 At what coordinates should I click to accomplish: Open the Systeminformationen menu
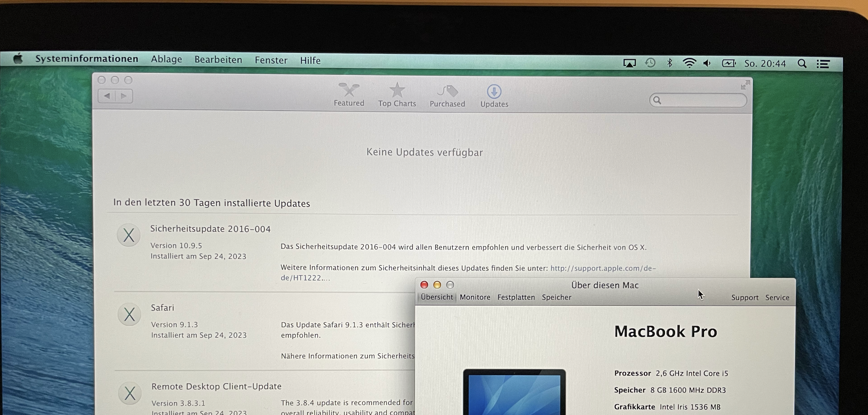pos(87,59)
